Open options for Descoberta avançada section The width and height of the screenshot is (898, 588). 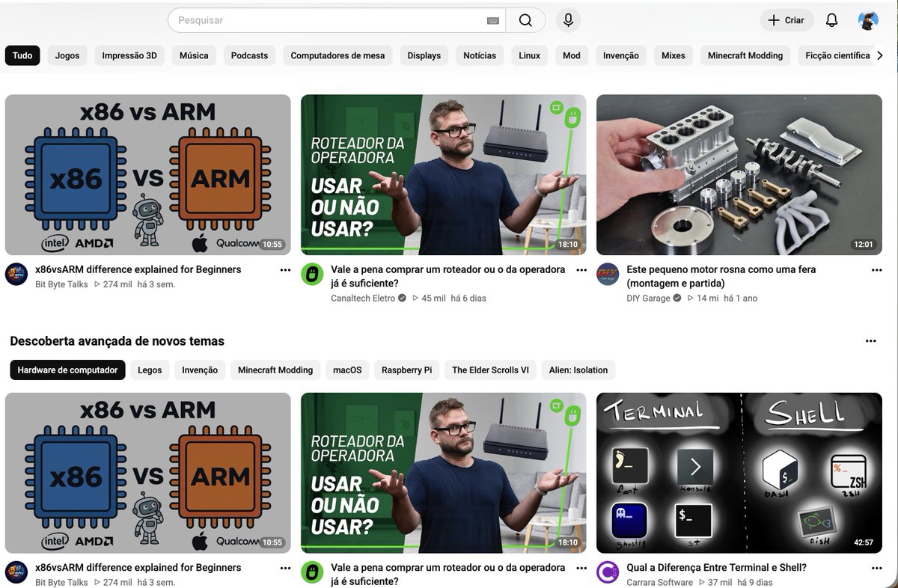(x=870, y=341)
